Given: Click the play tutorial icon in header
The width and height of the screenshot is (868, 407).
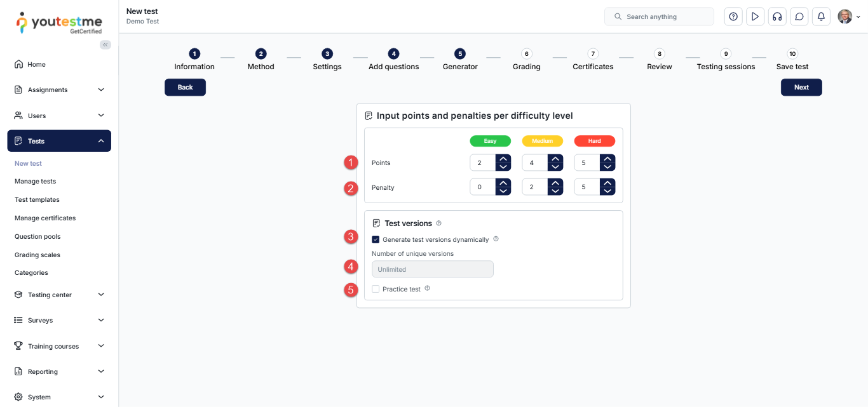Looking at the screenshot, I should point(755,17).
